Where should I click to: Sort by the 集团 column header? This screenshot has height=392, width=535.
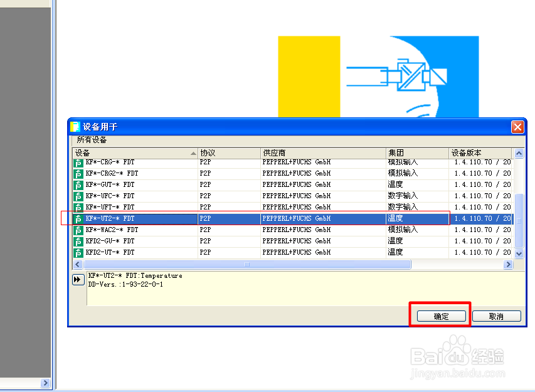pyautogui.click(x=417, y=153)
